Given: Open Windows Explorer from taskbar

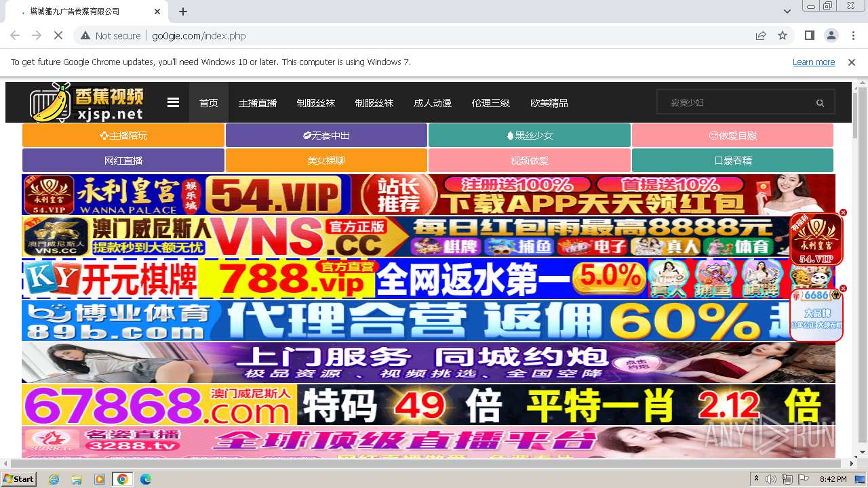Looking at the screenshot, I should (x=77, y=479).
